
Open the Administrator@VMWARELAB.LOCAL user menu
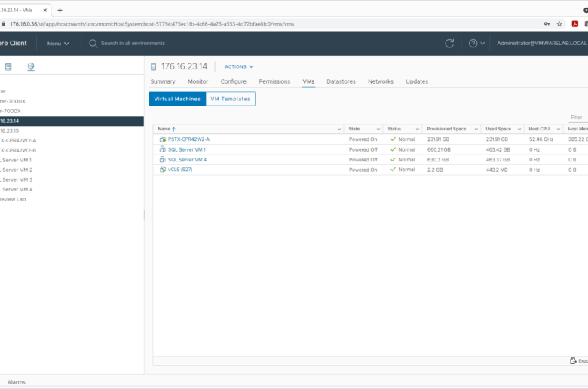coord(542,44)
